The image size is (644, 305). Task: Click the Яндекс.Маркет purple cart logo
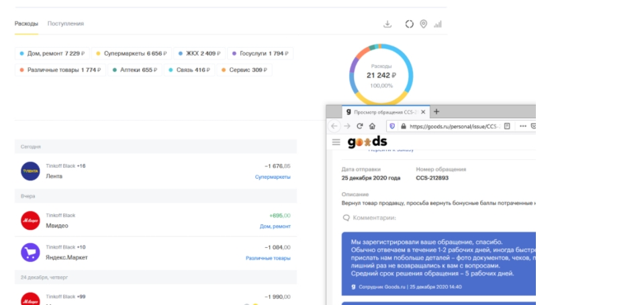point(30,253)
